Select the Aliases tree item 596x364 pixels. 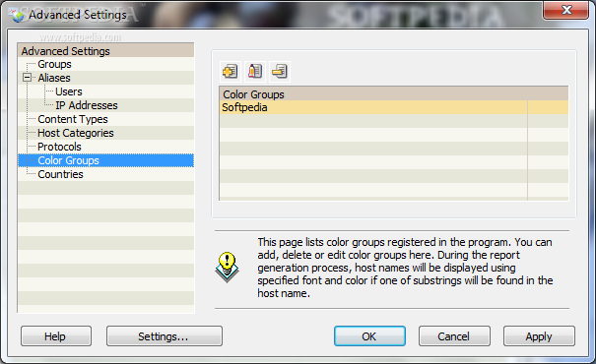coord(54,78)
